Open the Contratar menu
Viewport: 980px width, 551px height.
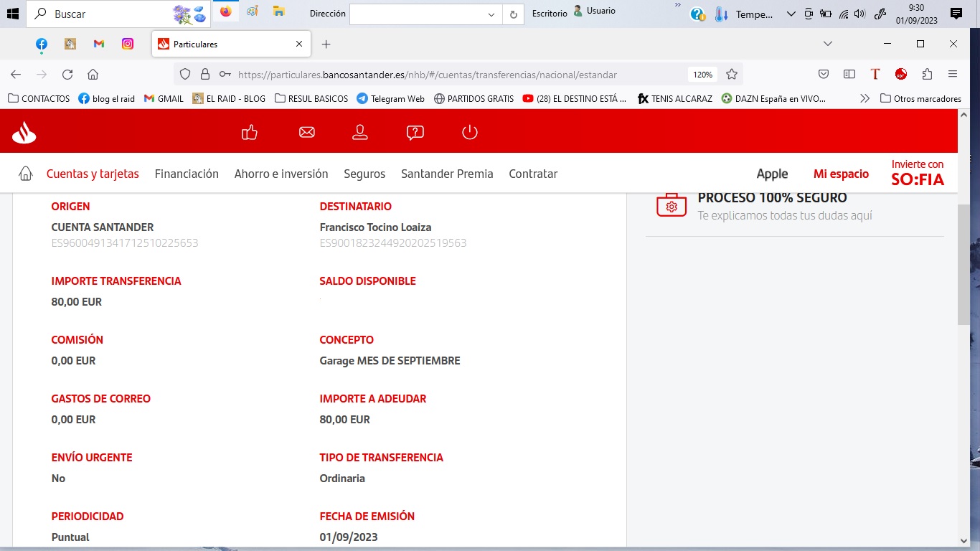[x=533, y=174]
